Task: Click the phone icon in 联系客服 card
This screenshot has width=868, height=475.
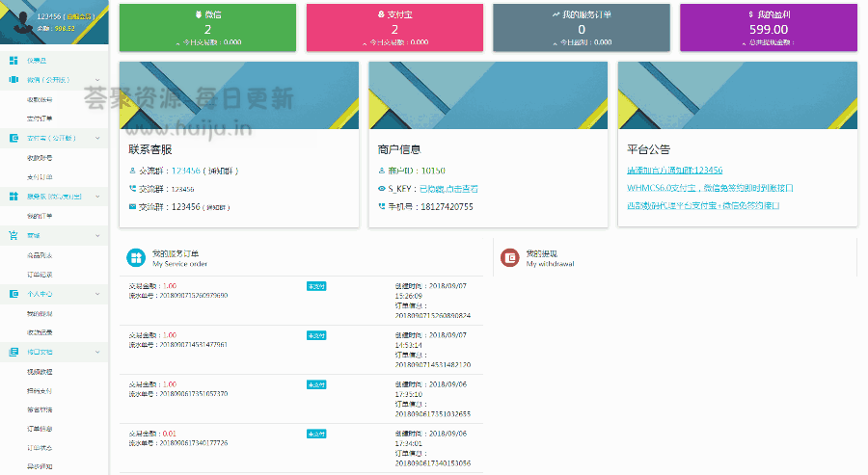Action: [x=132, y=189]
